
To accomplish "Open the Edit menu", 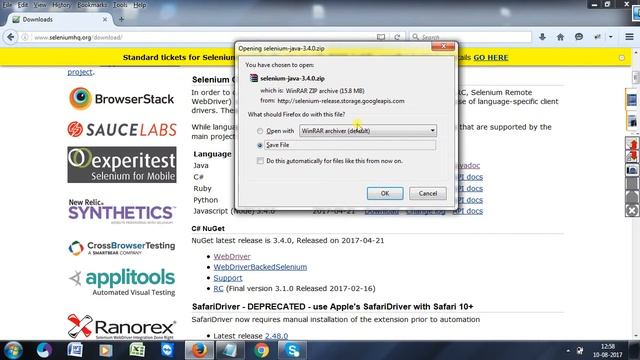I will [x=22, y=5].
